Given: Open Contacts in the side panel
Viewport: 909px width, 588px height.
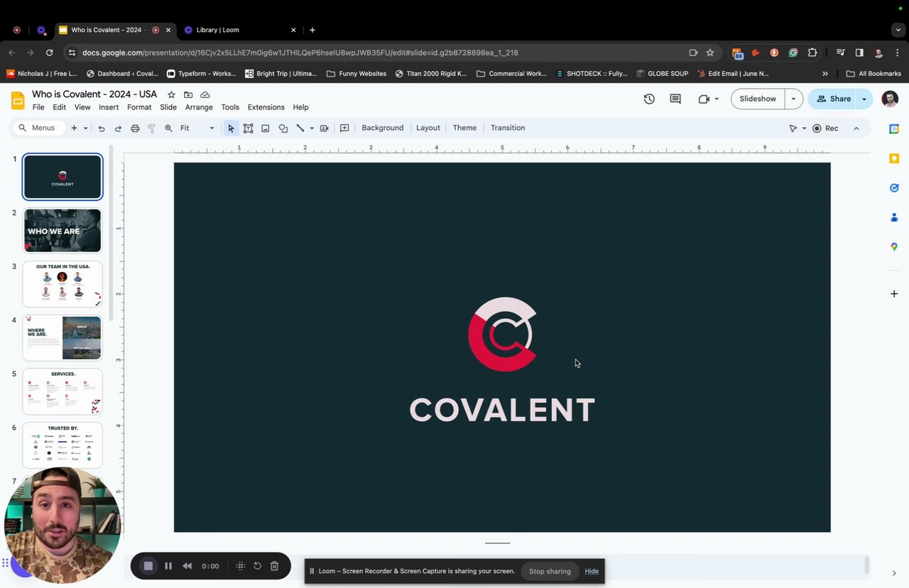Looking at the screenshot, I should (x=894, y=217).
